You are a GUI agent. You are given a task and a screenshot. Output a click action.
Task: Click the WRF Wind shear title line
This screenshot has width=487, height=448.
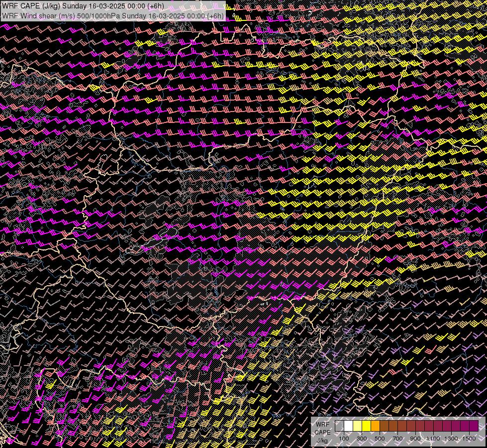tap(112, 16)
